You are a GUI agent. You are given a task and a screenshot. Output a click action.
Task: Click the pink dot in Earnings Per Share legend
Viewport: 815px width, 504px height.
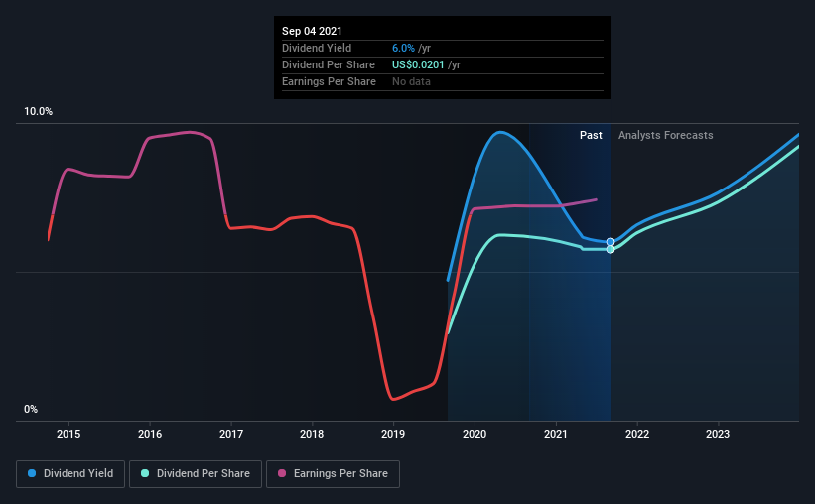282,473
